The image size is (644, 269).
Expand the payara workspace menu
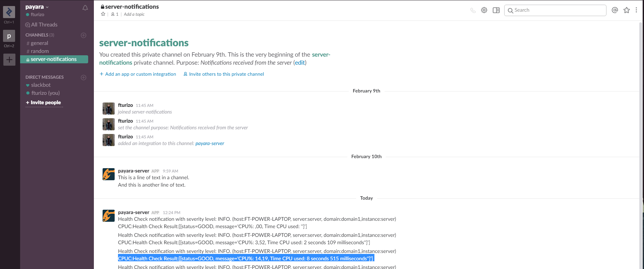tap(37, 7)
